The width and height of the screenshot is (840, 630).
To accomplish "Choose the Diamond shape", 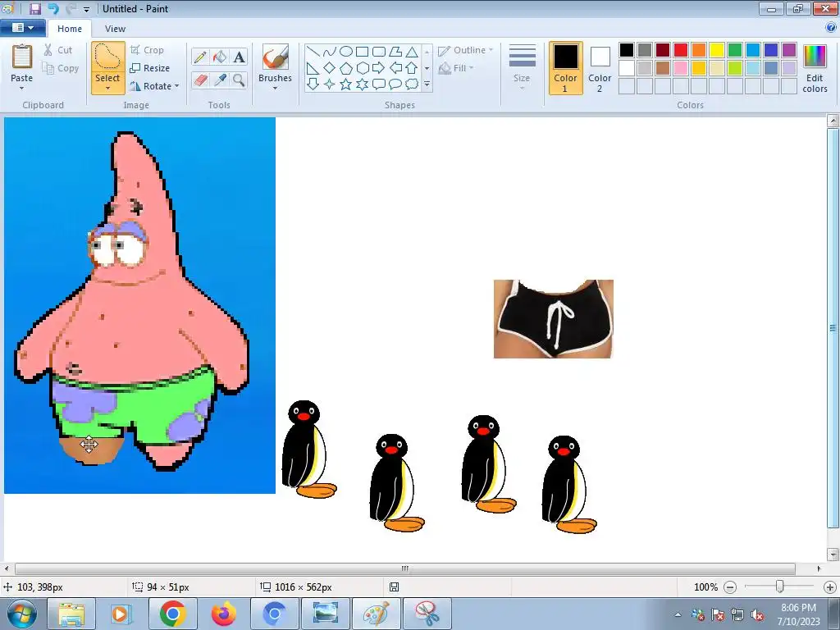I will tap(330, 68).
